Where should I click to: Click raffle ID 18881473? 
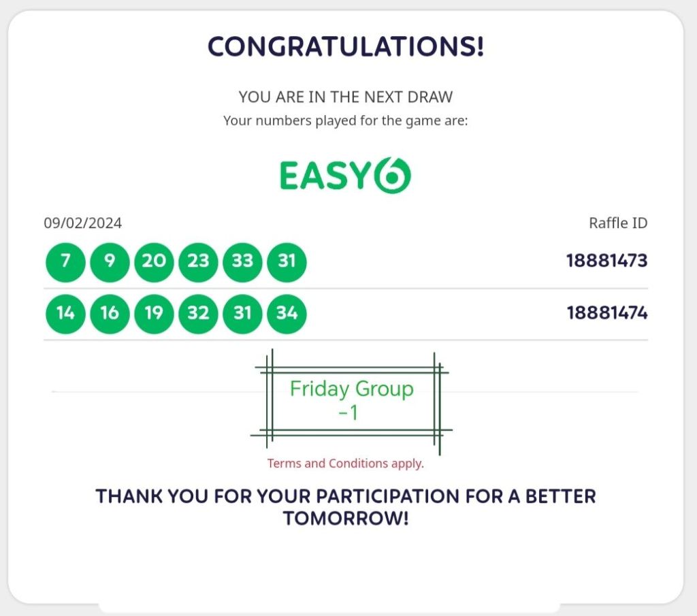pos(606,261)
